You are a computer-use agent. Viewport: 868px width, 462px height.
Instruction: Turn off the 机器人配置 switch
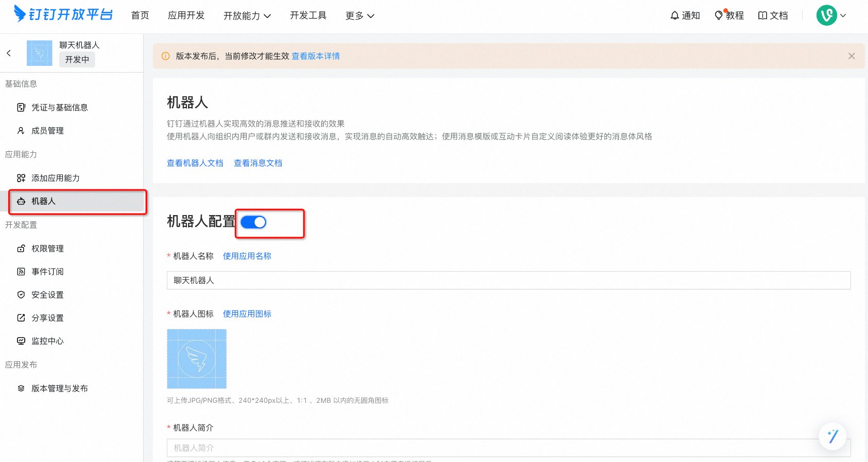tap(253, 222)
